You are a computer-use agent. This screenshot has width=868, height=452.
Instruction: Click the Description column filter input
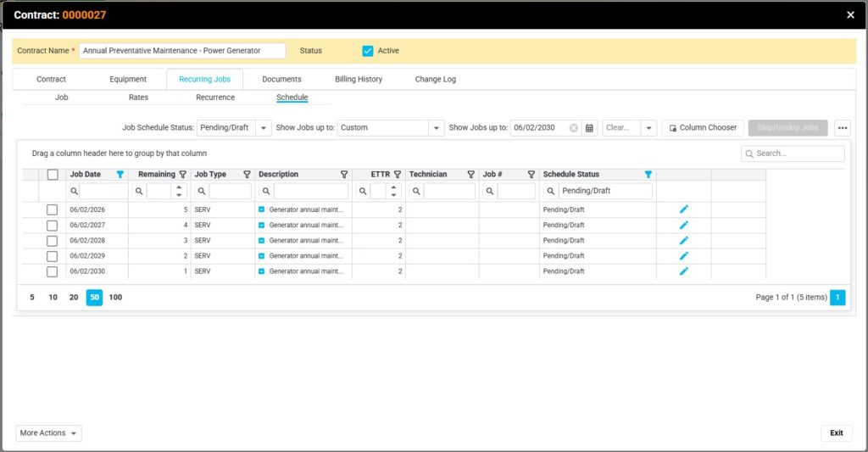pos(311,191)
